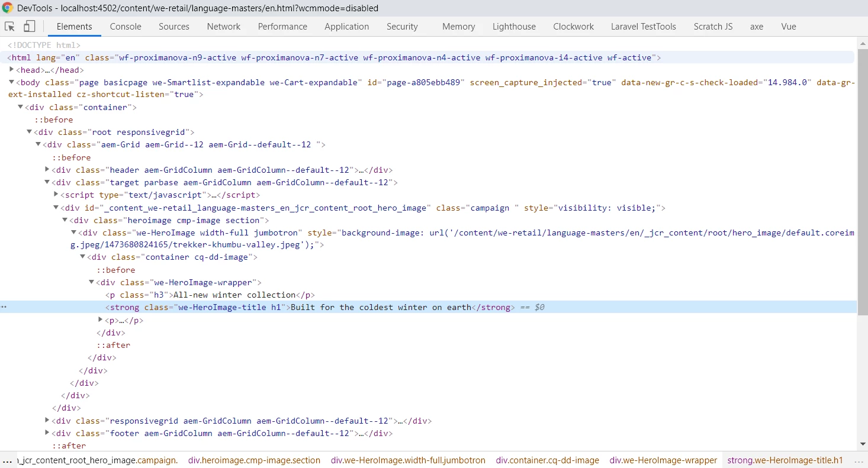This screenshot has width=868, height=468.
Task: Collapse the container cq-dd-image div
Action: [83, 257]
